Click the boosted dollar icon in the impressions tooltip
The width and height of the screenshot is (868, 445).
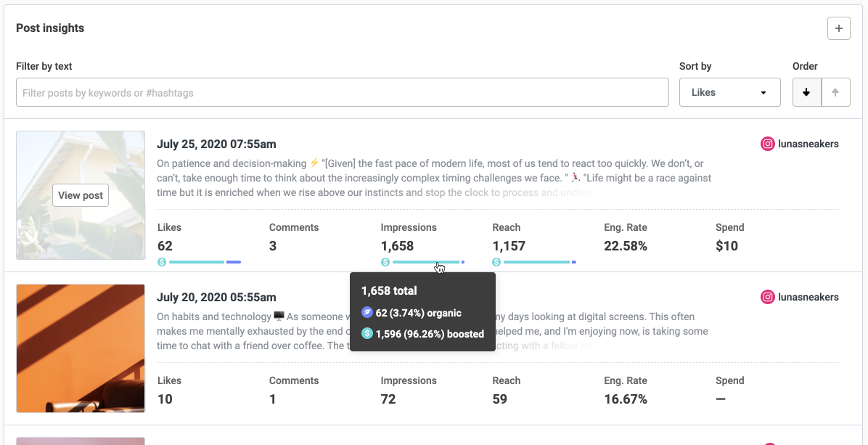pos(367,334)
